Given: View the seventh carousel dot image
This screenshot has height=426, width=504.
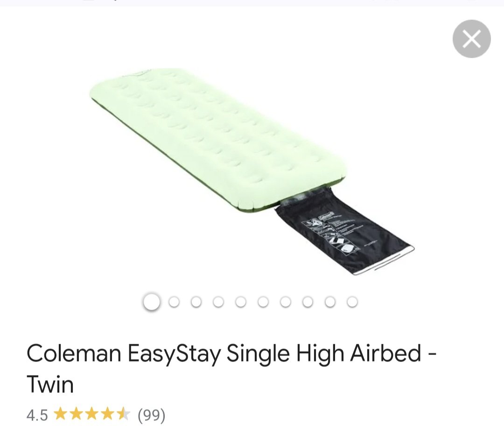Looking at the screenshot, I should point(286,302).
